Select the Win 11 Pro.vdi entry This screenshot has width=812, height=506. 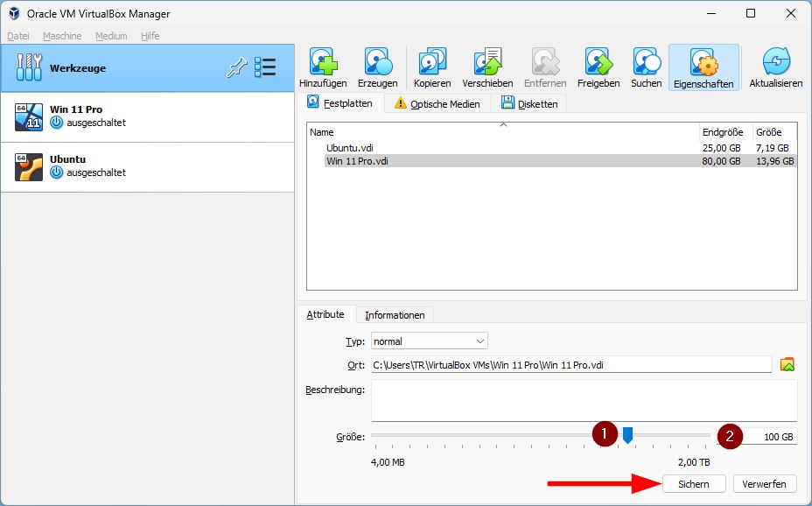(x=437, y=160)
